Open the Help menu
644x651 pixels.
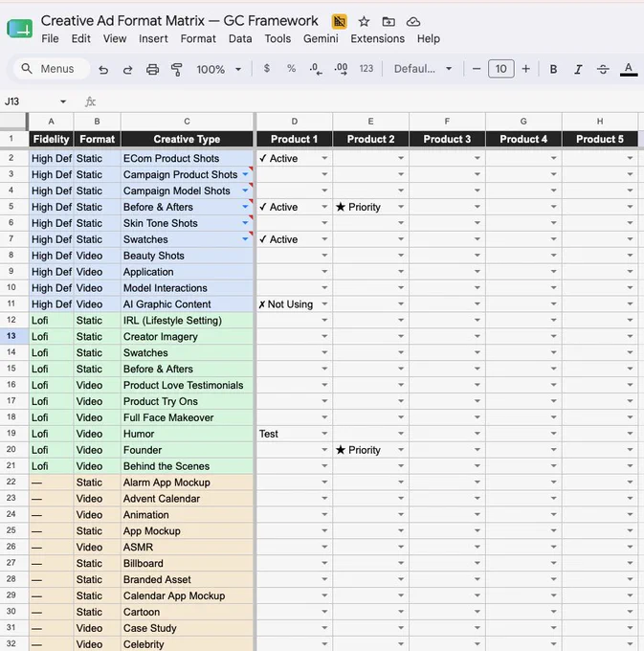429,38
